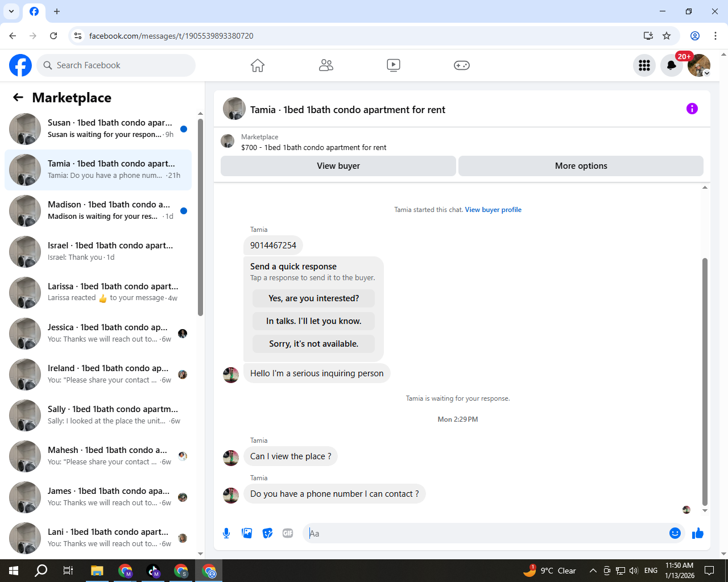Screen dimensions: 728x582
Task: Open the Lani conversation
Action: click(x=98, y=538)
